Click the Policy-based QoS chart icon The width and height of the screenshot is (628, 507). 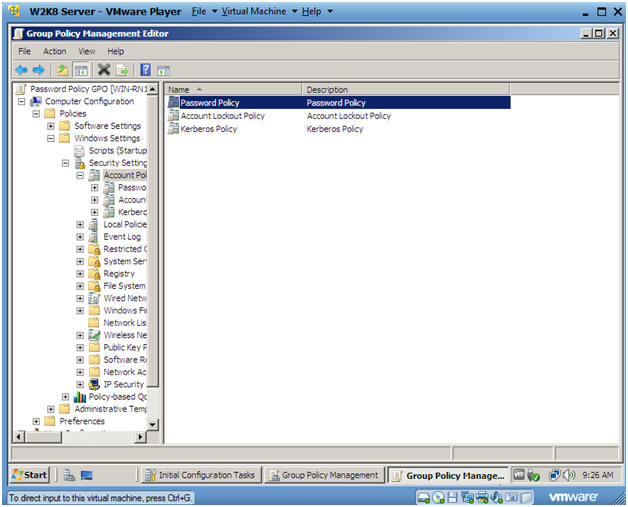80,397
